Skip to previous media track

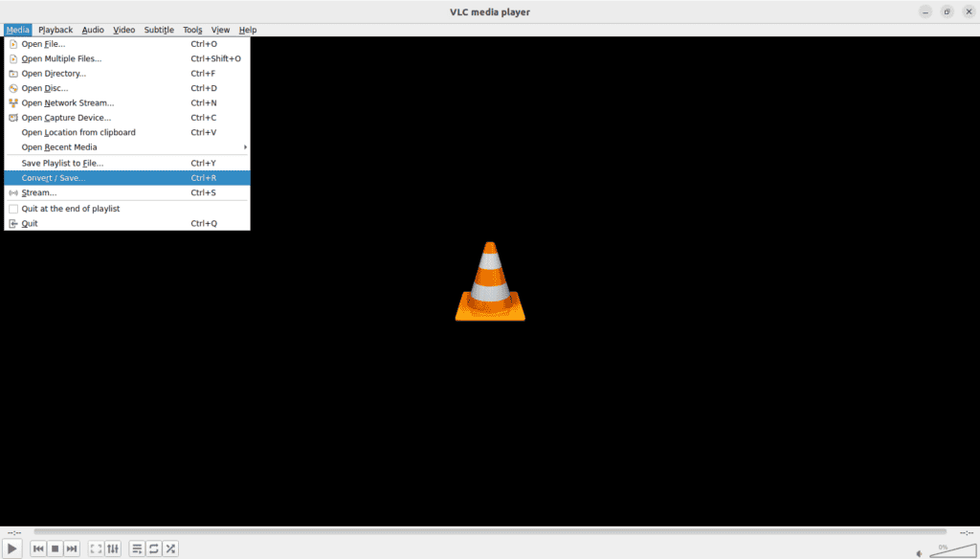coord(38,548)
